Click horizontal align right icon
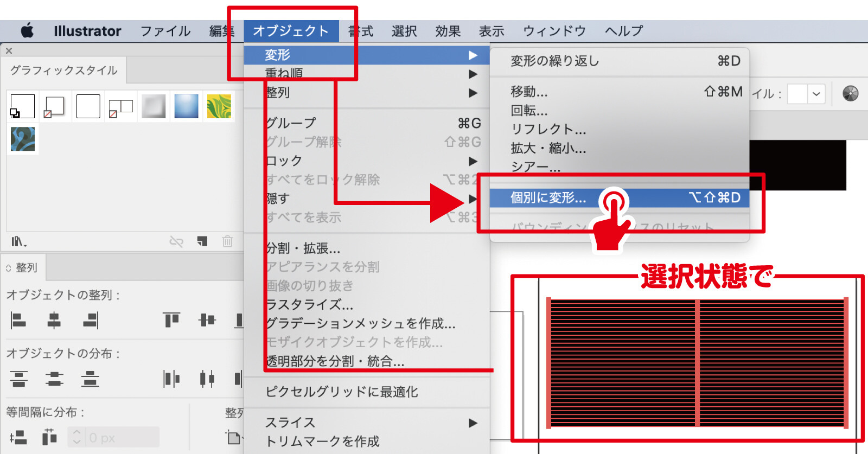The height and width of the screenshot is (454, 868). (x=90, y=320)
